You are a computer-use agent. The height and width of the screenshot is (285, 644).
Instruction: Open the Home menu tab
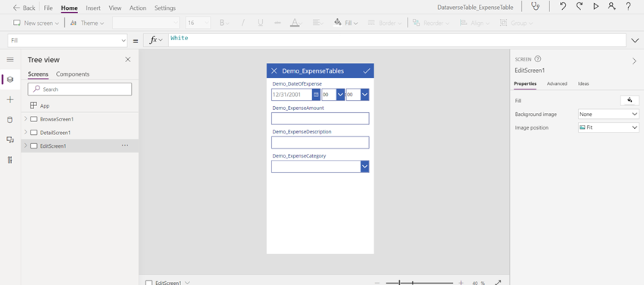[70, 8]
